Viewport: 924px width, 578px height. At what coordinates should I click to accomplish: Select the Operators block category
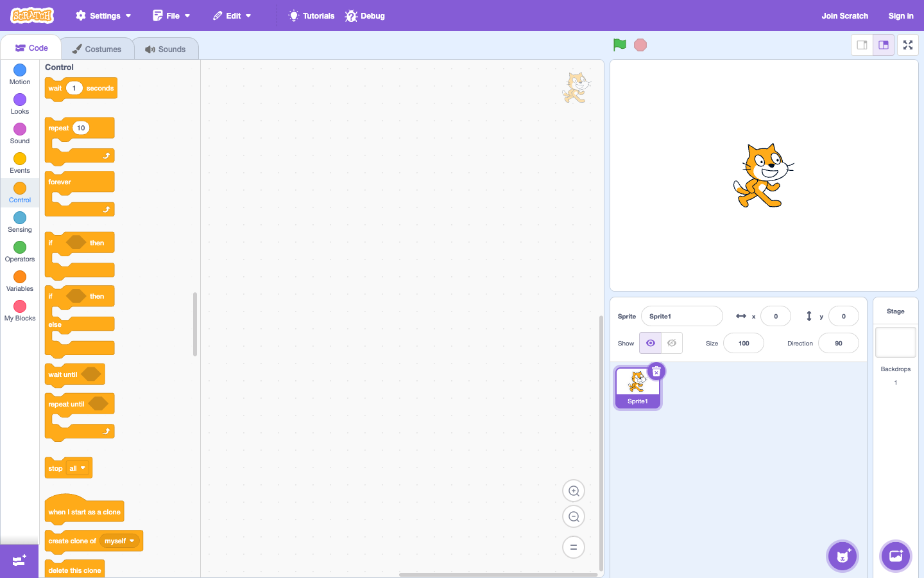tap(20, 252)
